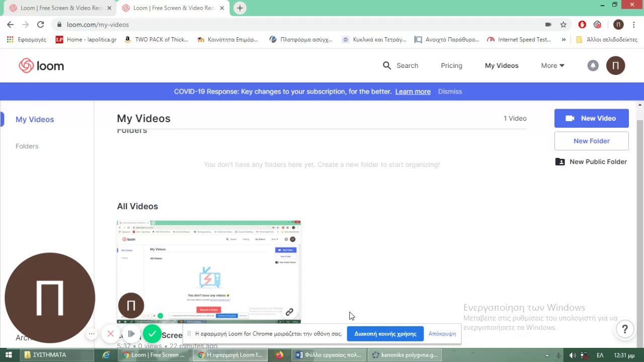Open the TWO PACK of Thick bookmark
Viewport: 644px width, 362px height.
156,39
